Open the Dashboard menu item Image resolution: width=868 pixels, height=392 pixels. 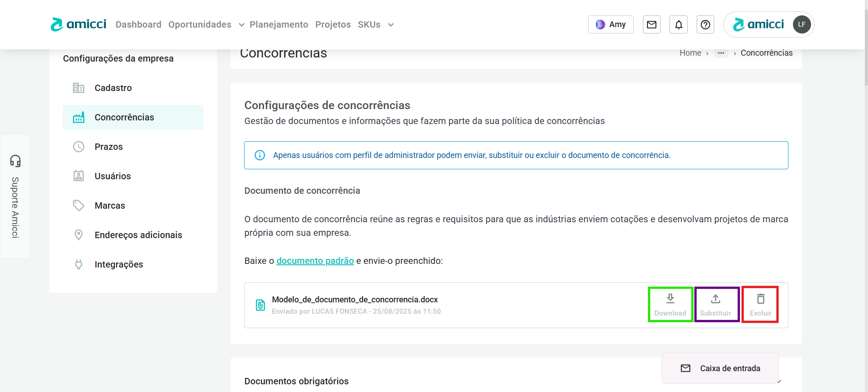pyautogui.click(x=138, y=24)
